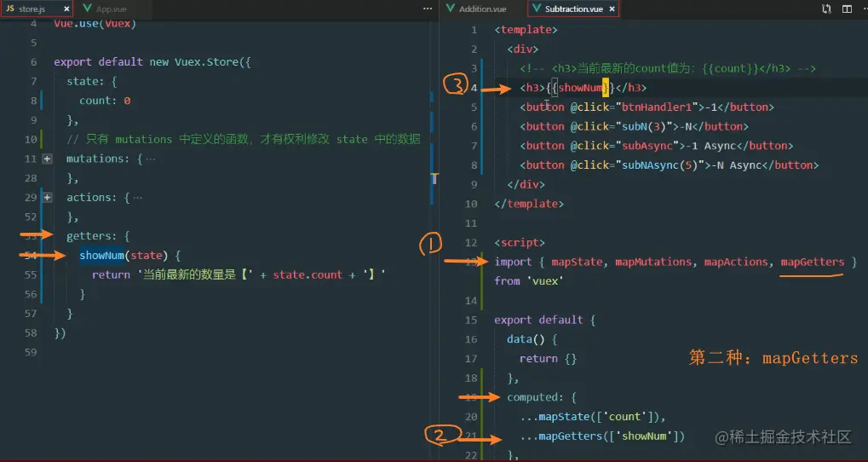Click 'subNAsync(5)' in the -N Async button
868x462 pixels.
[660, 165]
